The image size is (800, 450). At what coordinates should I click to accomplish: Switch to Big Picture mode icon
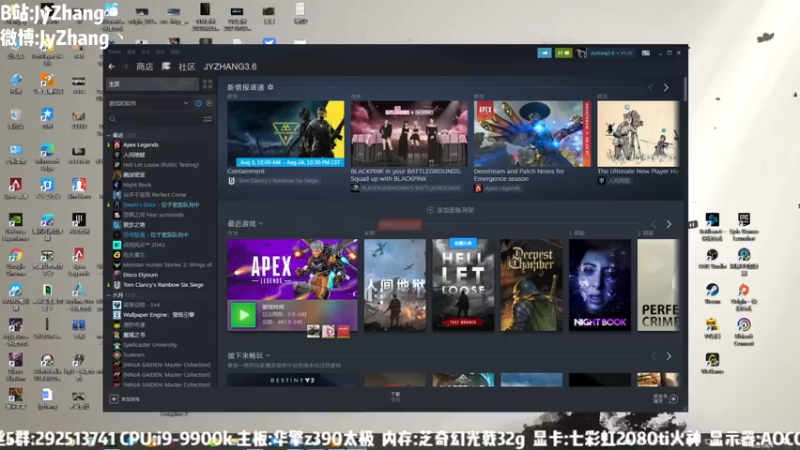click(645, 53)
